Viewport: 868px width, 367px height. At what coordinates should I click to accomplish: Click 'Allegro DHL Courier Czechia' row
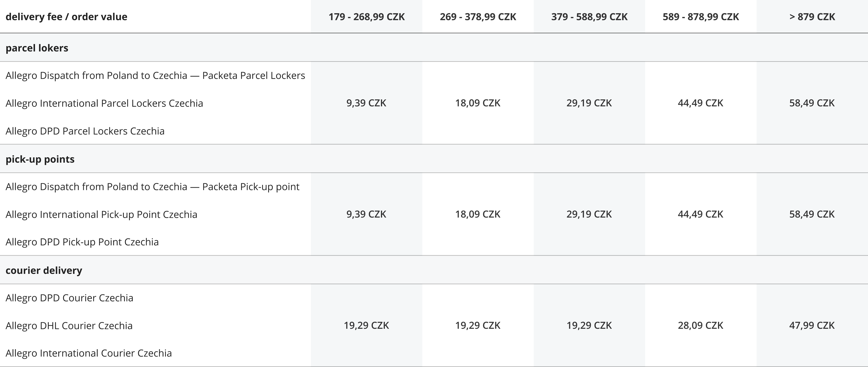coord(69,326)
